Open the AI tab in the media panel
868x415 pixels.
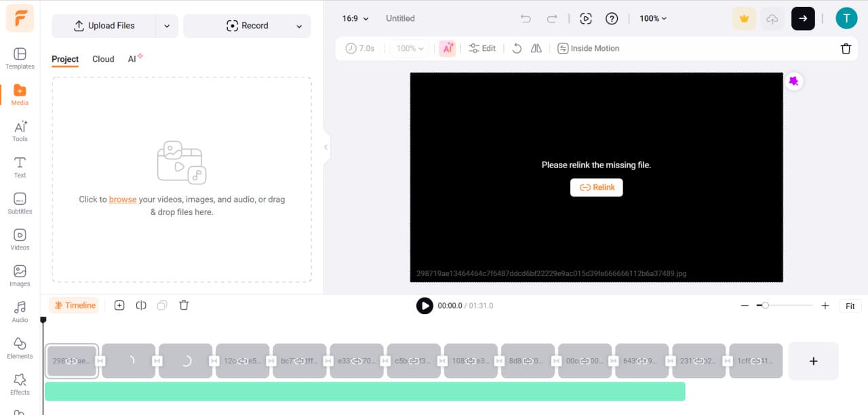click(x=133, y=59)
